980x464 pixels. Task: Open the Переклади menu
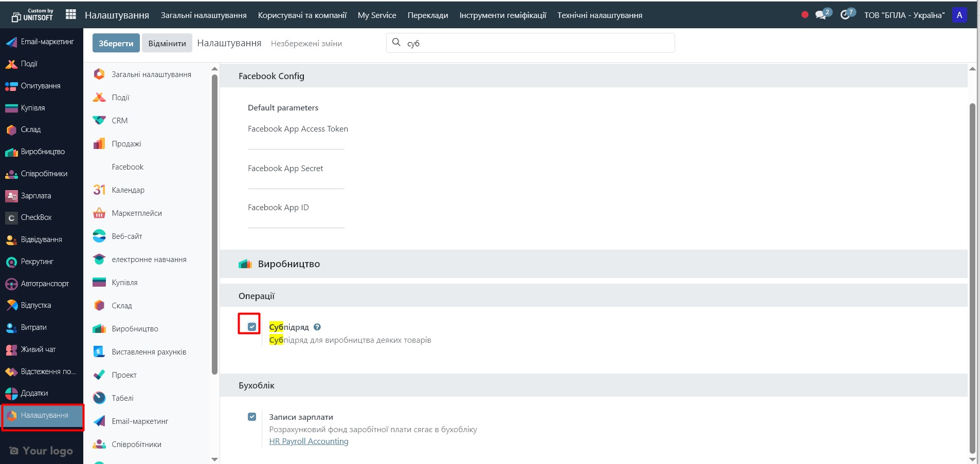(428, 15)
